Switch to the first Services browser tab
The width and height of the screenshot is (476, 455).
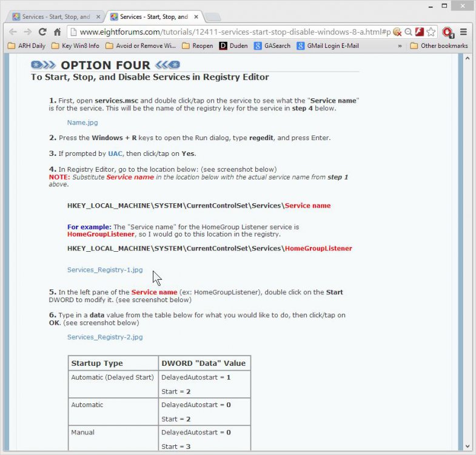pyautogui.click(x=55, y=16)
